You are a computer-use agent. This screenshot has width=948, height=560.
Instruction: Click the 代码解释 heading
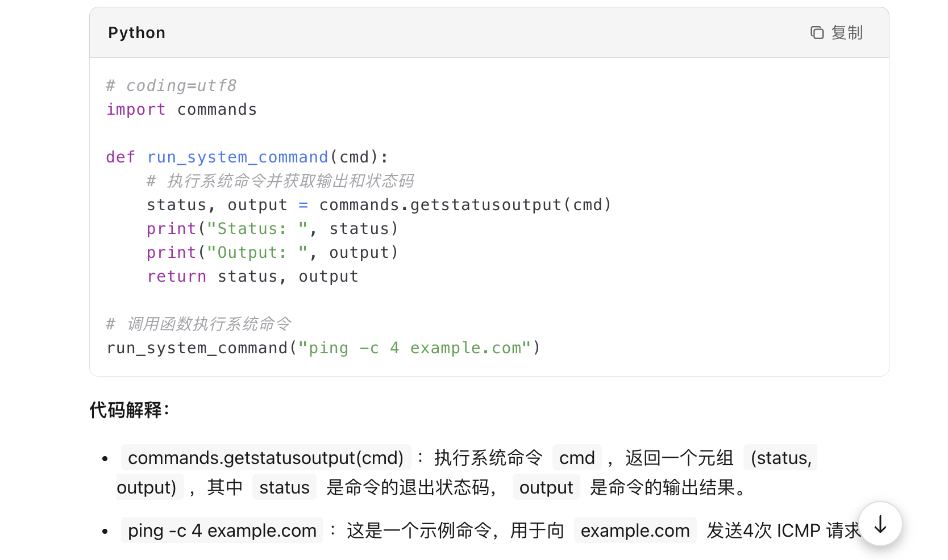point(129,409)
